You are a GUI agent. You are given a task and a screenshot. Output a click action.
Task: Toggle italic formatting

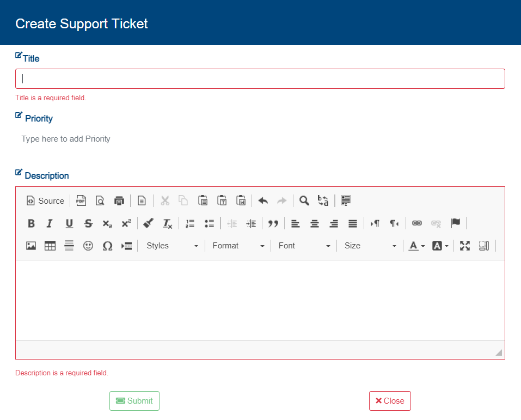click(50, 223)
